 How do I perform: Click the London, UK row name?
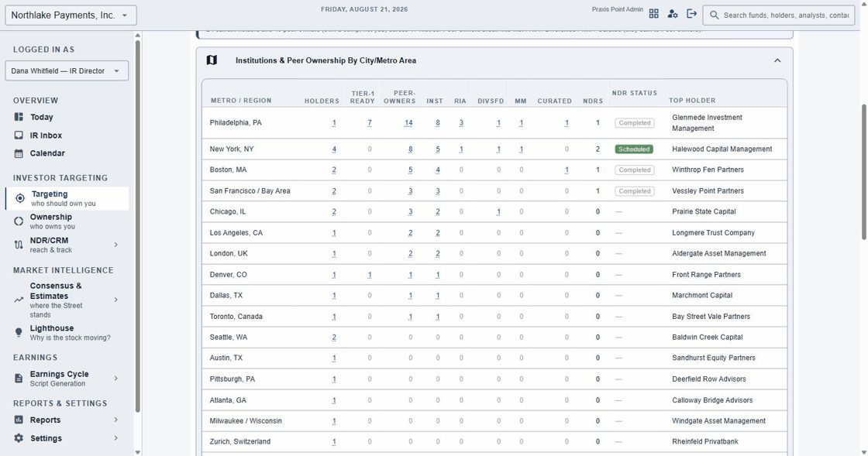pos(229,254)
